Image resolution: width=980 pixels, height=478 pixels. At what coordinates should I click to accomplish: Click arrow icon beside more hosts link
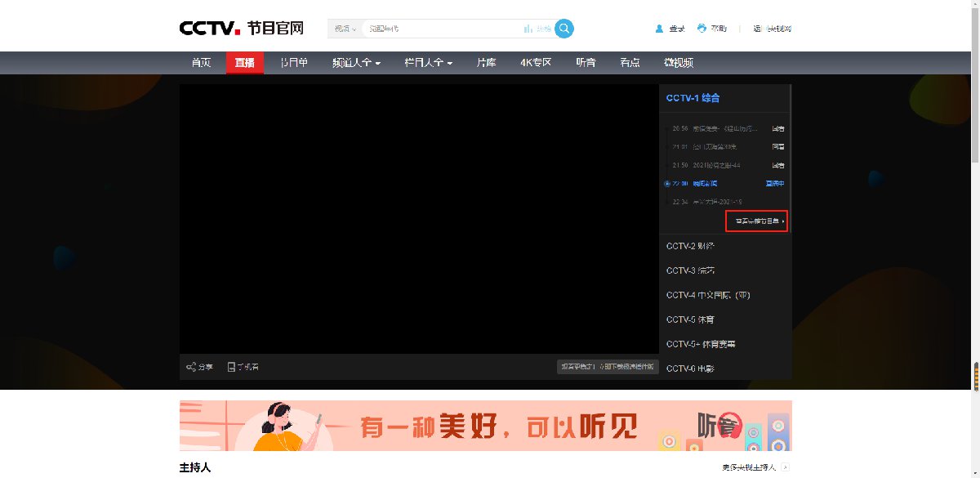[785, 467]
